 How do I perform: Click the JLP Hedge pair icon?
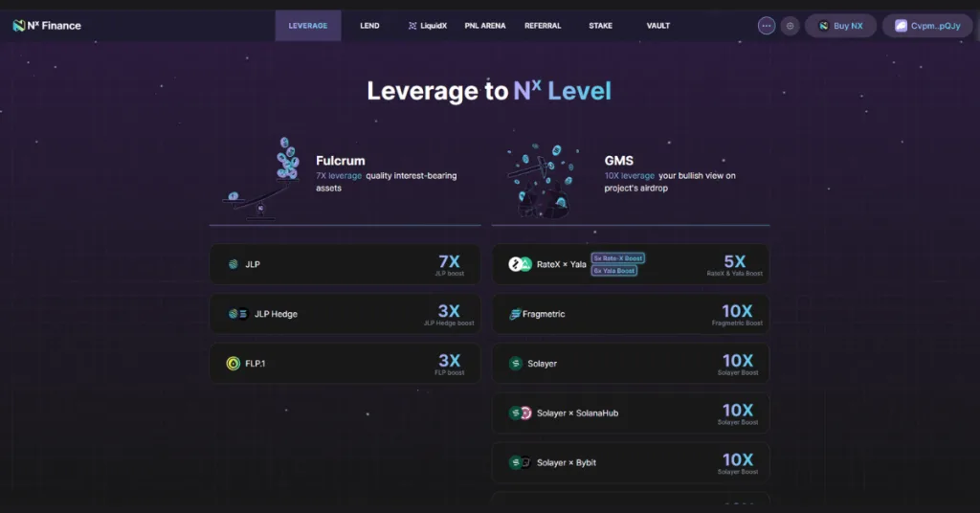coord(237,314)
